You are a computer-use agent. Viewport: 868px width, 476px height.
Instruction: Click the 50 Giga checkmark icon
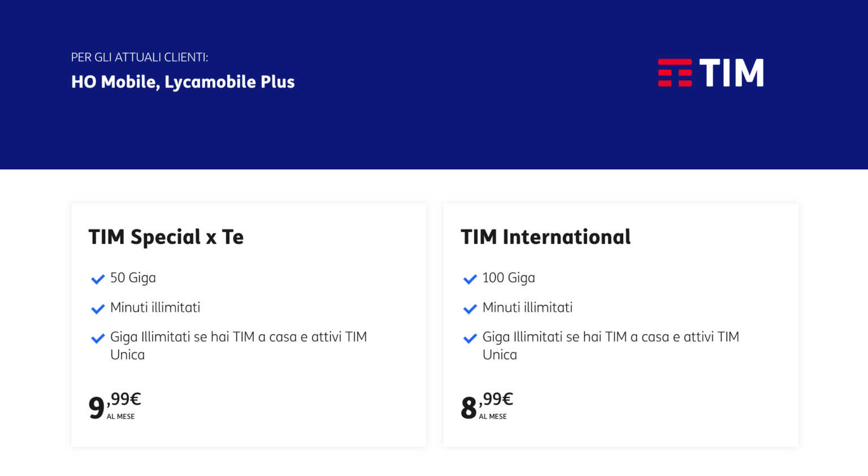point(98,279)
